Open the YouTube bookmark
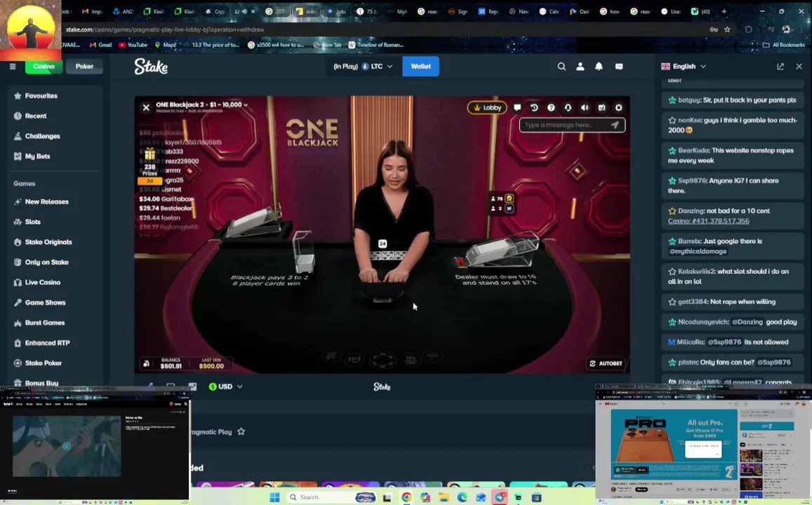The height and width of the screenshot is (505, 812). (x=133, y=45)
